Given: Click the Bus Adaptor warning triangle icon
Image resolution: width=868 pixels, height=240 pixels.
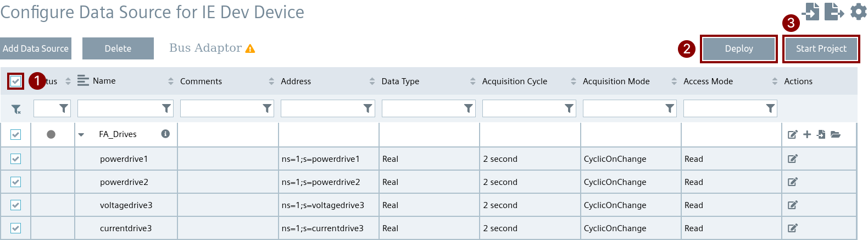Looking at the screenshot, I should click(250, 48).
